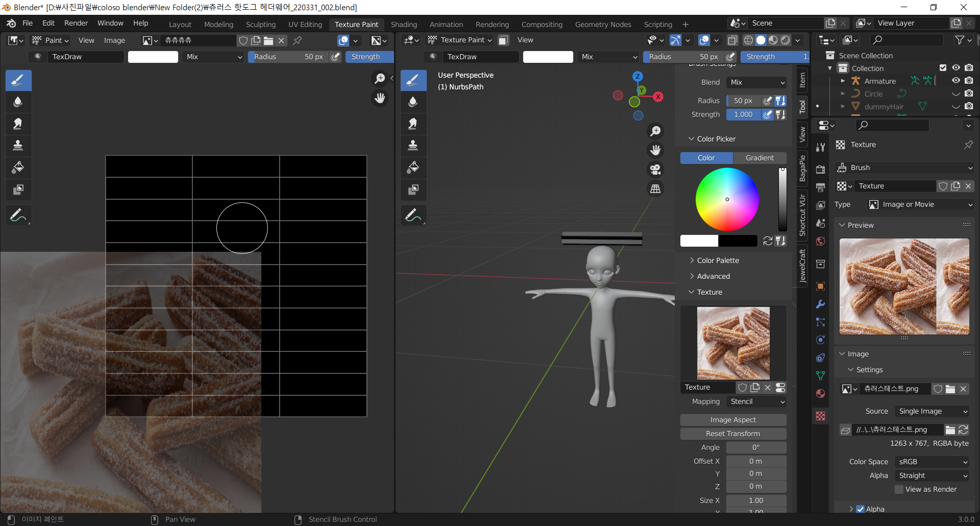Image resolution: width=980 pixels, height=526 pixels.
Task: Reload the 츄러스테스트.png image file
Action: tap(963, 430)
